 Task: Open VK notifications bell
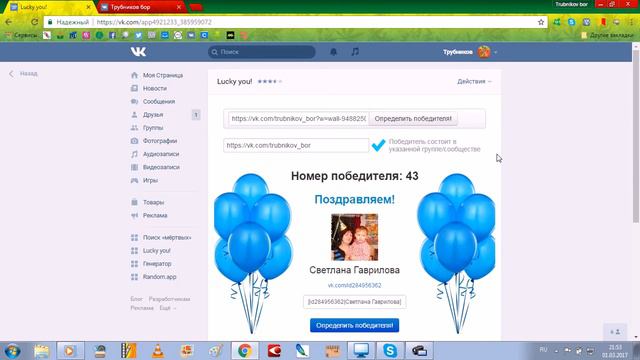point(333,52)
